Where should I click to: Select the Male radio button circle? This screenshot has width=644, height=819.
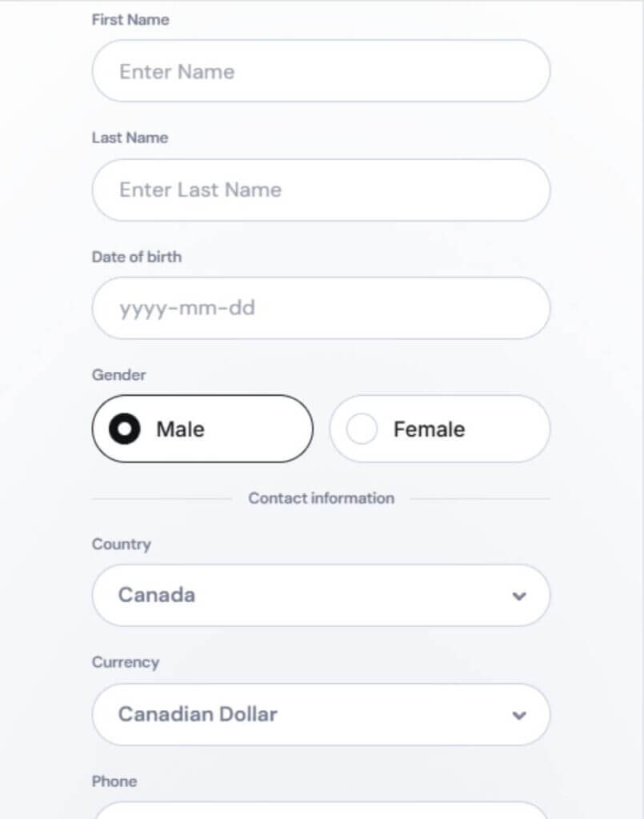[x=124, y=429]
